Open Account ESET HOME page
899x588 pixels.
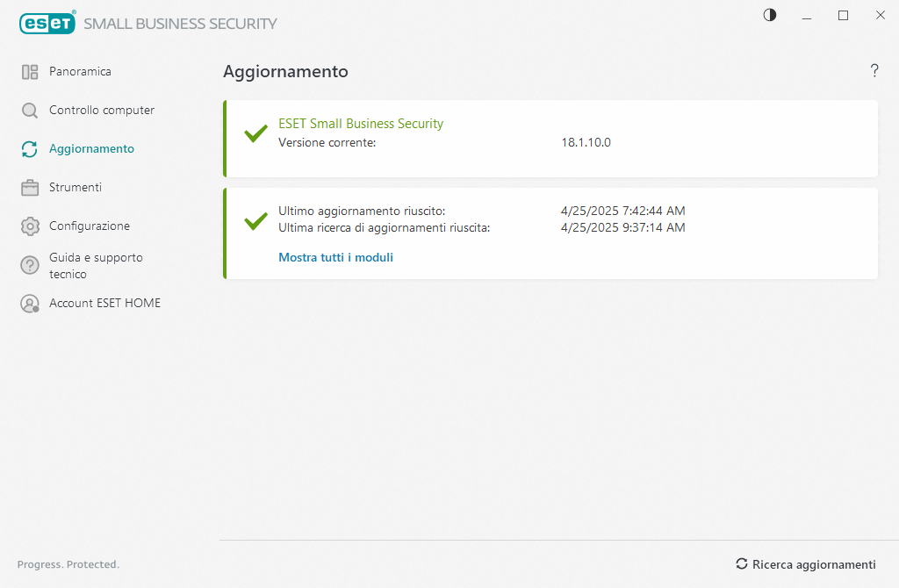[x=104, y=304]
